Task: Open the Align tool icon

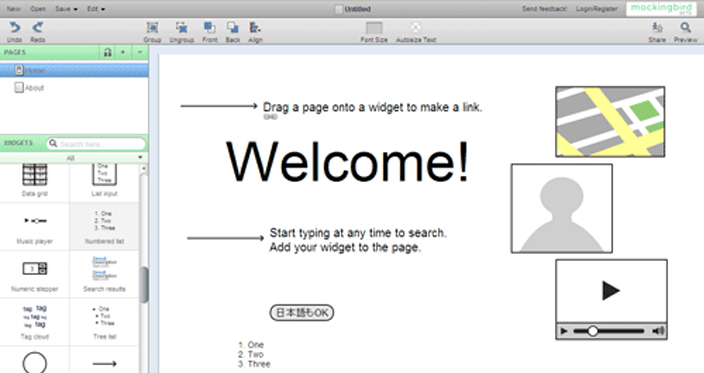Action: (x=255, y=28)
